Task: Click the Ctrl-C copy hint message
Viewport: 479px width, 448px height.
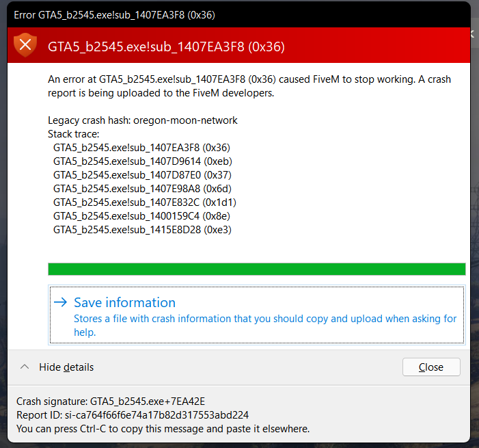Action: [x=163, y=429]
